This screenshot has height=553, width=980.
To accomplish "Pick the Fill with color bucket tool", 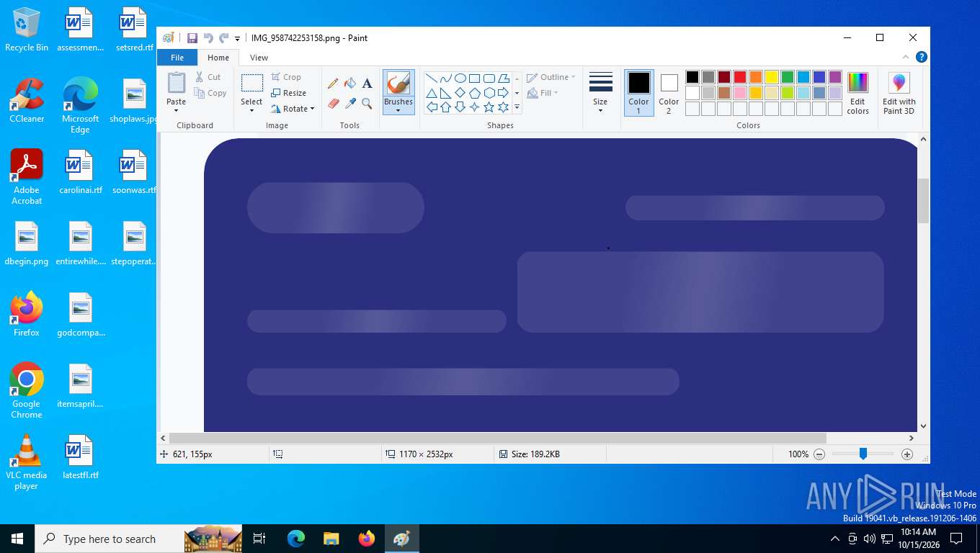I will click(350, 84).
